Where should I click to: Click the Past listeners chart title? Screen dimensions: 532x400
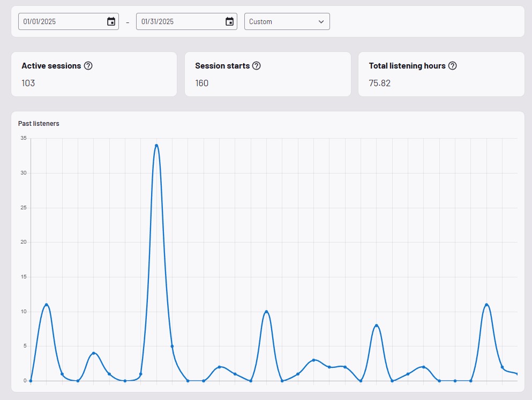pyautogui.click(x=39, y=123)
